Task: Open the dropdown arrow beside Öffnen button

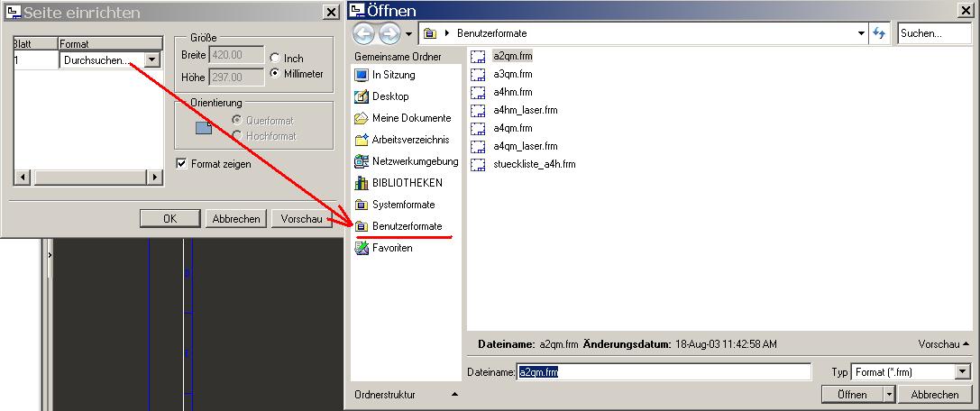Action: coord(890,395)
